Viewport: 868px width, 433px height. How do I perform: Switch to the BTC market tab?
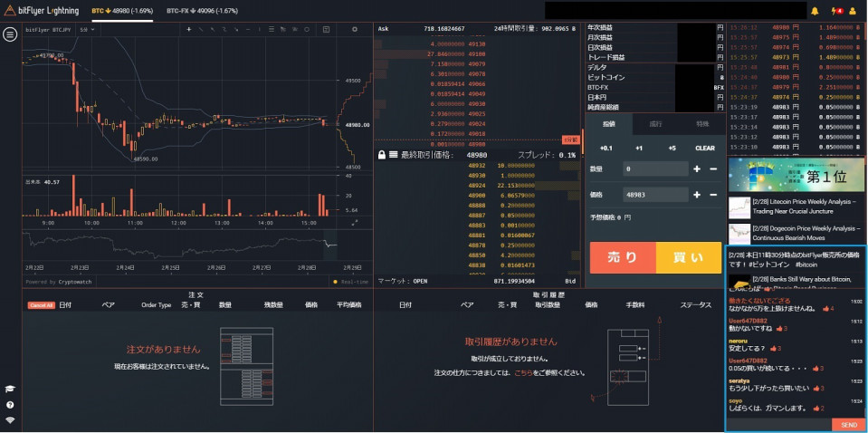pos(122,11)
